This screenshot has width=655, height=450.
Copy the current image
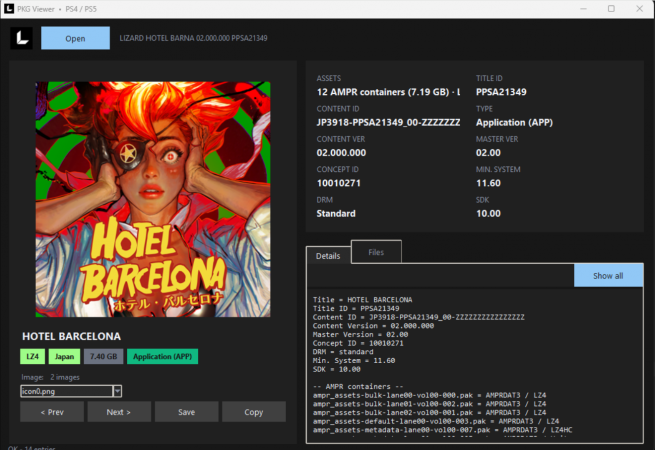point(254,412)
